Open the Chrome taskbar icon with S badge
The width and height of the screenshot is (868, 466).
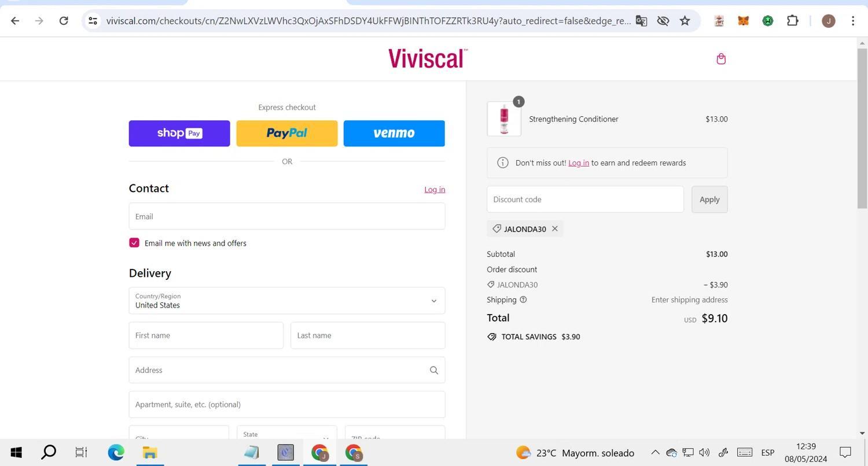tap(354, 453)
